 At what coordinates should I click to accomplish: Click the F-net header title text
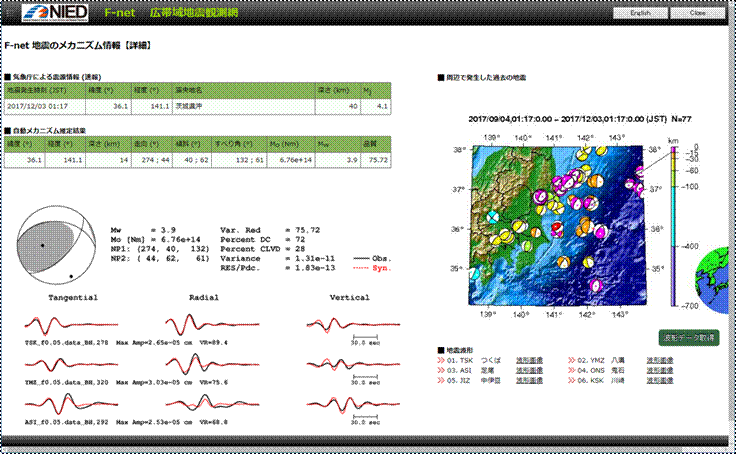point(171,13)
